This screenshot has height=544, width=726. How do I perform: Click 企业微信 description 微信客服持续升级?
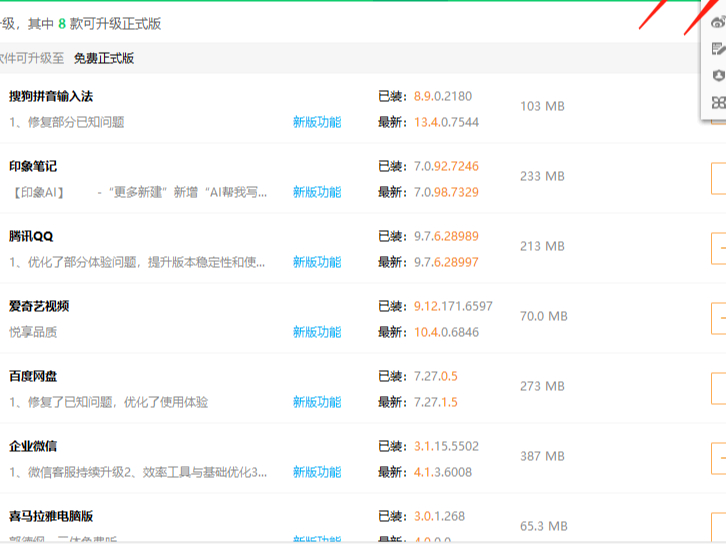(x=138, y=472)
